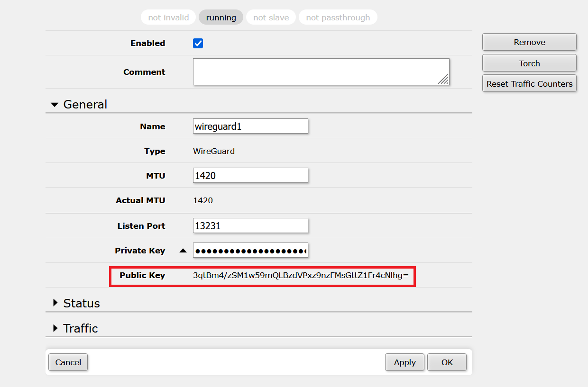Click the Remove button

529,42
